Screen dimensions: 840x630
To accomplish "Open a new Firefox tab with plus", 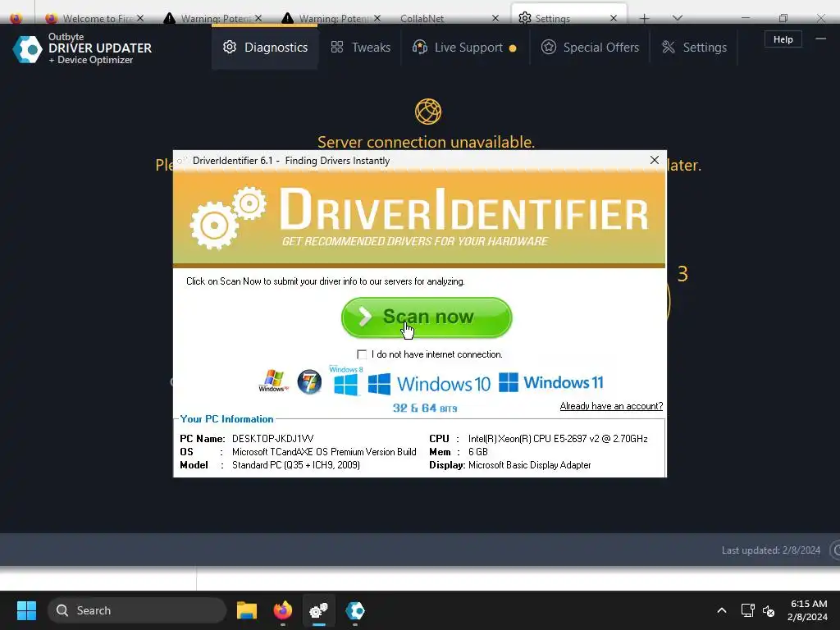I will [x=644, y=18].
